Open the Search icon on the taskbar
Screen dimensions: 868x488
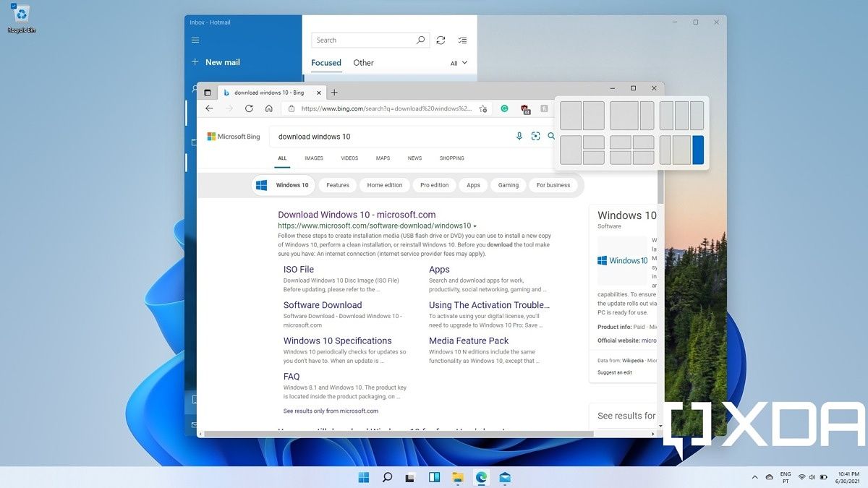(x=386, y=478)
